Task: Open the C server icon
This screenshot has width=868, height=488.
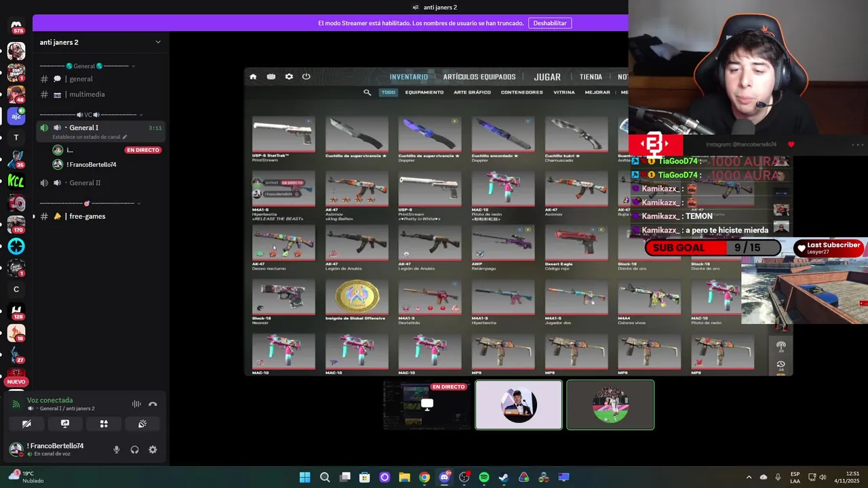Action: [x=16, y=289]
